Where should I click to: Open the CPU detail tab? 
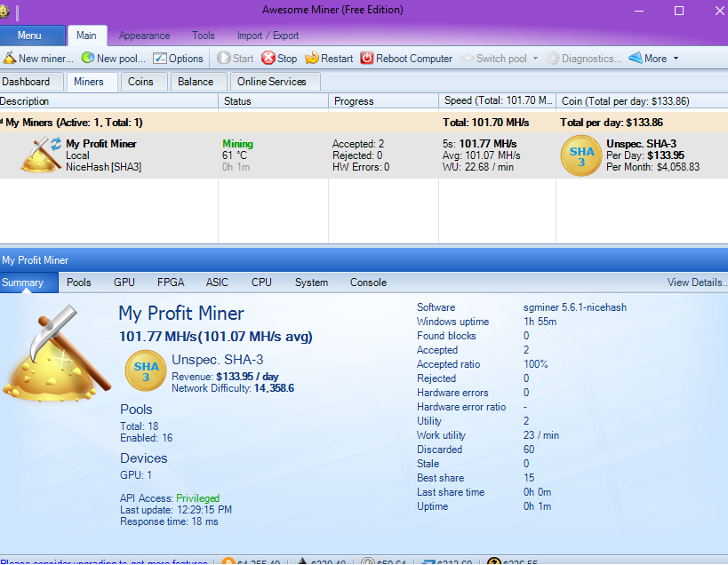click(261, 282)
